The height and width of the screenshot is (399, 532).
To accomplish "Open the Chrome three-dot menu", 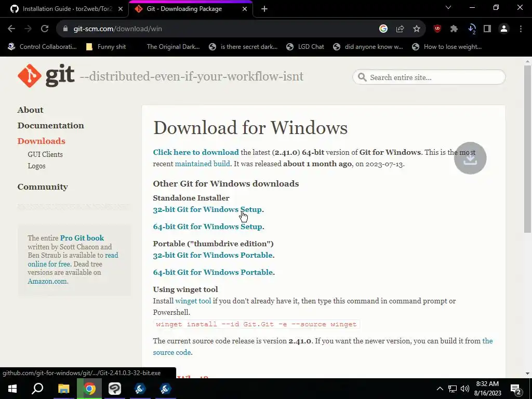I will 521,29.
